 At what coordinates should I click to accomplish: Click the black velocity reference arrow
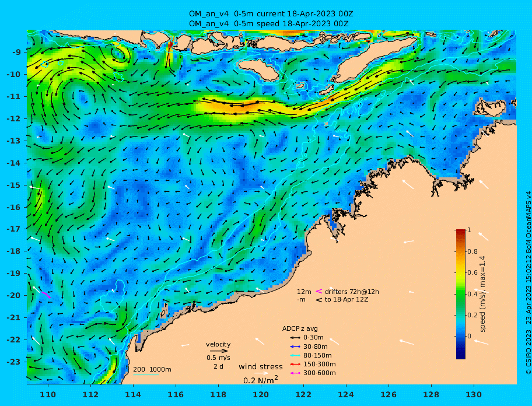pyautogui.click(x=219, y=351)
